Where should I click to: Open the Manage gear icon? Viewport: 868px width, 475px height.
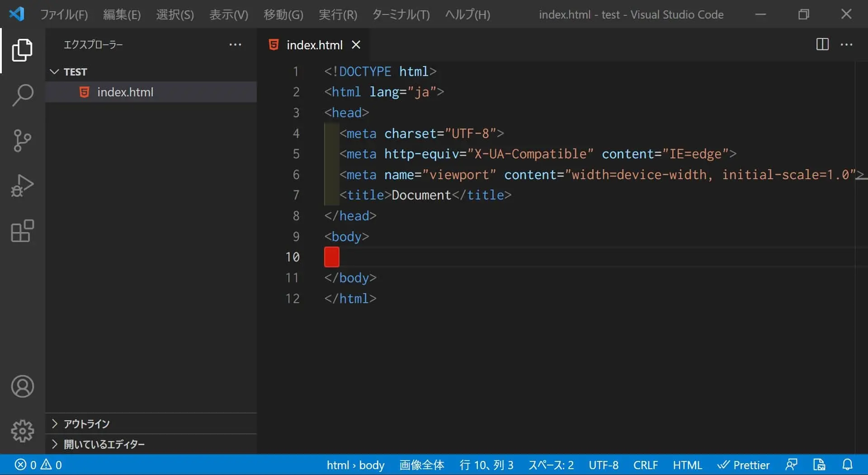(22, 431)
